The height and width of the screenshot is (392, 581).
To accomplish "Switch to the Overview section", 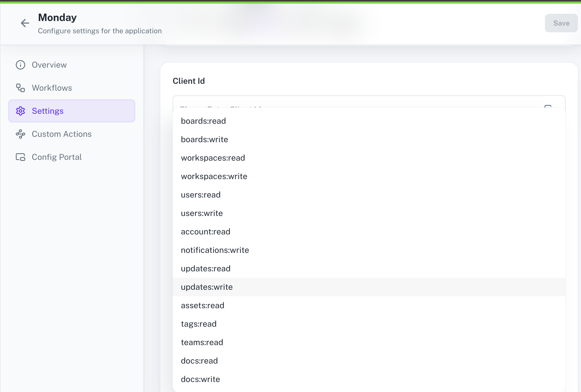I will [49, 65].
